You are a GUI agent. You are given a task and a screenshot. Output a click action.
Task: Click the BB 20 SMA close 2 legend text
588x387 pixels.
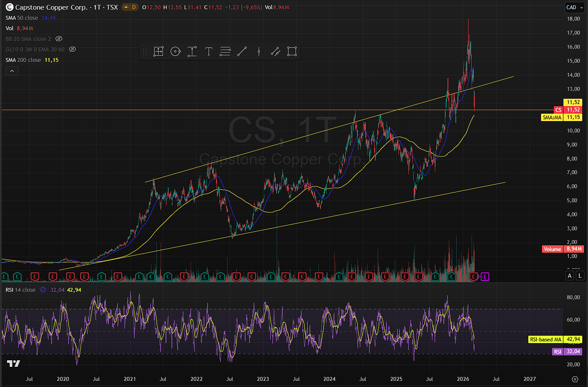point(29,39)
